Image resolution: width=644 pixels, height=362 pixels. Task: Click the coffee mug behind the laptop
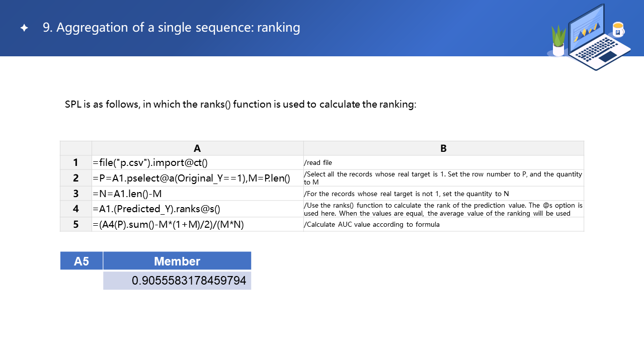point(618,29)
